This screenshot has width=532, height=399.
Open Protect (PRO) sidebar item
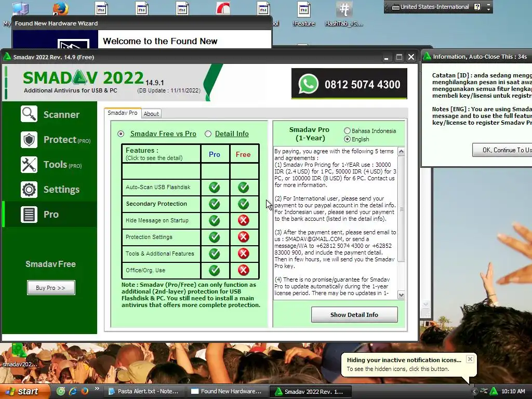pos(50,139)
